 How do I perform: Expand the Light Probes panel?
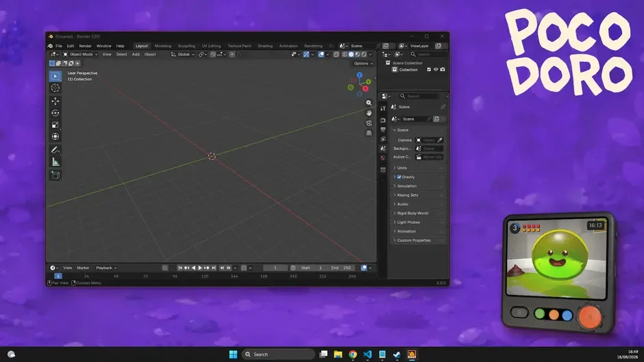418,222
